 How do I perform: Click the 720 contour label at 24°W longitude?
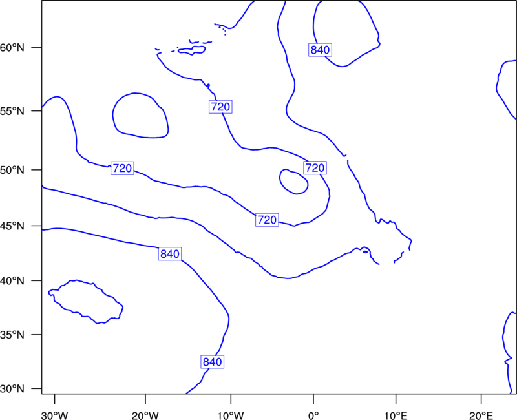click(122, 168)
